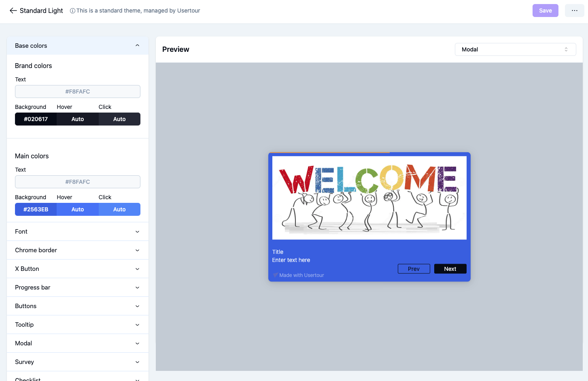Image resolution: width=588 pixels, height=381 pixels.
Task: Click the Prev button in the preview modal
Action: point(414,269)
